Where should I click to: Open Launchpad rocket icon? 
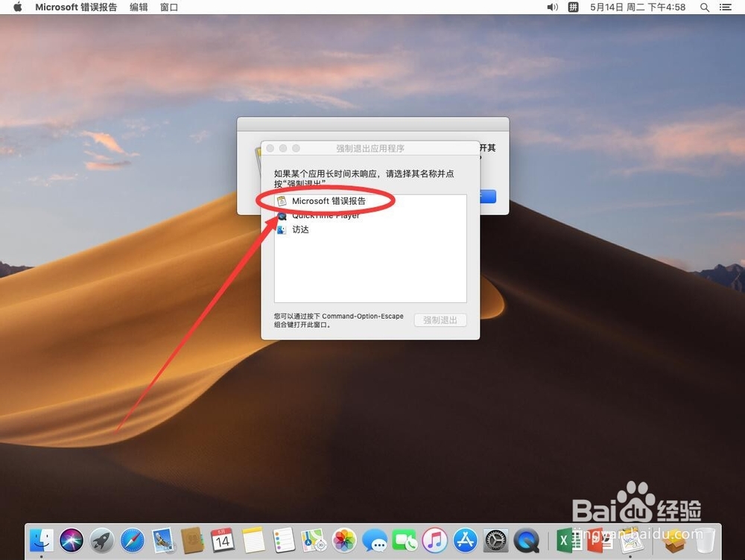(102, 541)
